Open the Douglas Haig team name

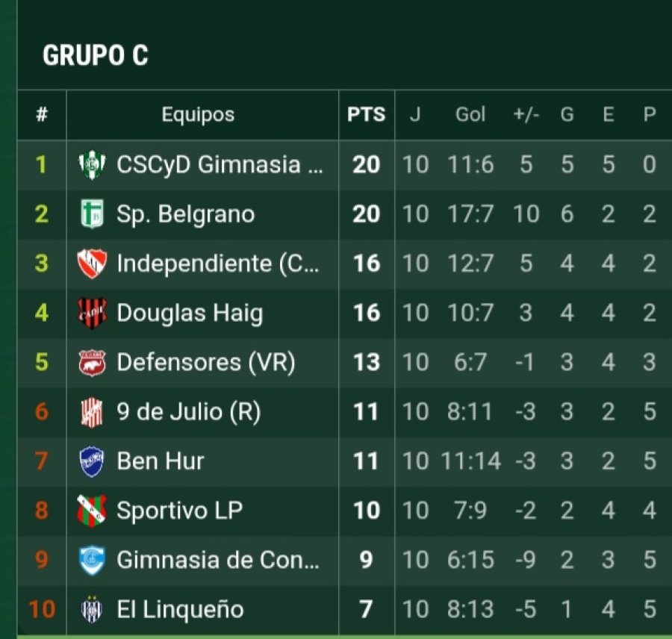[x=190, y=313]
